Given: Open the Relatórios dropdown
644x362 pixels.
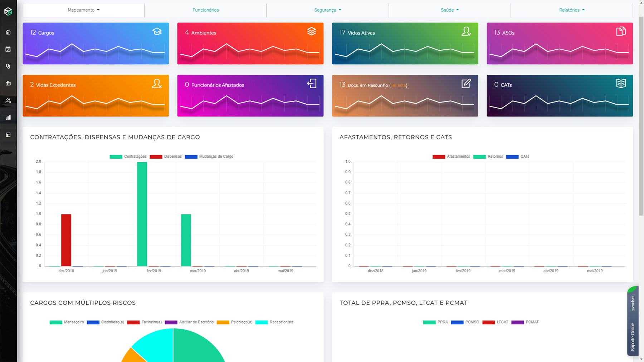Looking at the screenshot, I should (572, 10).
